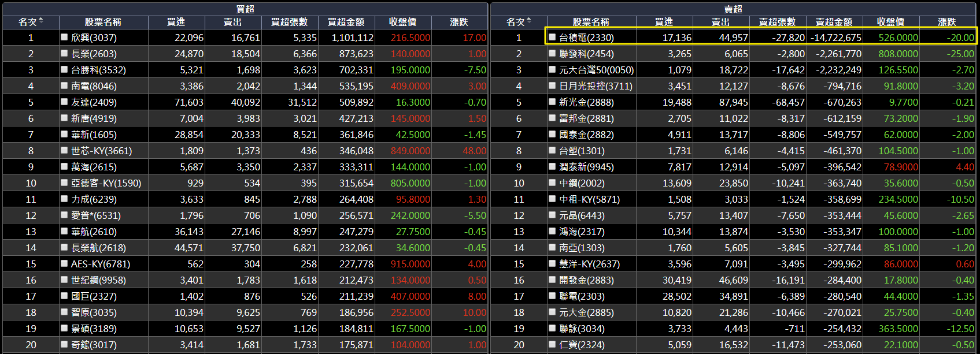The height and width of the screenshot is (354, 980).
Task: Click 世芯-KY change value 48.00
Action: point(475,151)
